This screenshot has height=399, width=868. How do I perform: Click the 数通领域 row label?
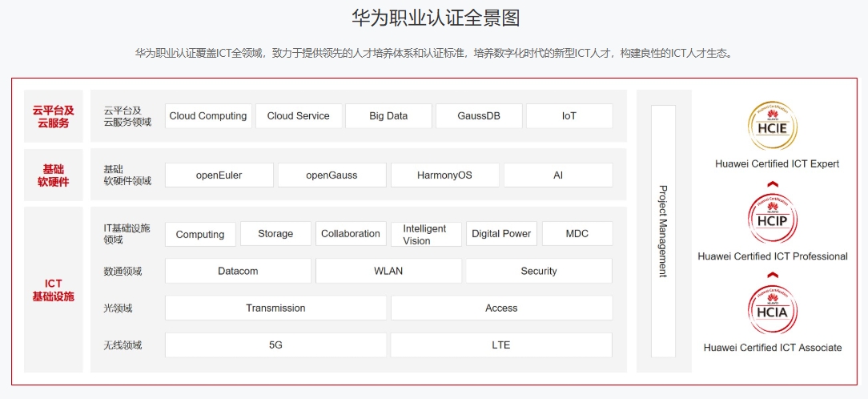(123, 272)
